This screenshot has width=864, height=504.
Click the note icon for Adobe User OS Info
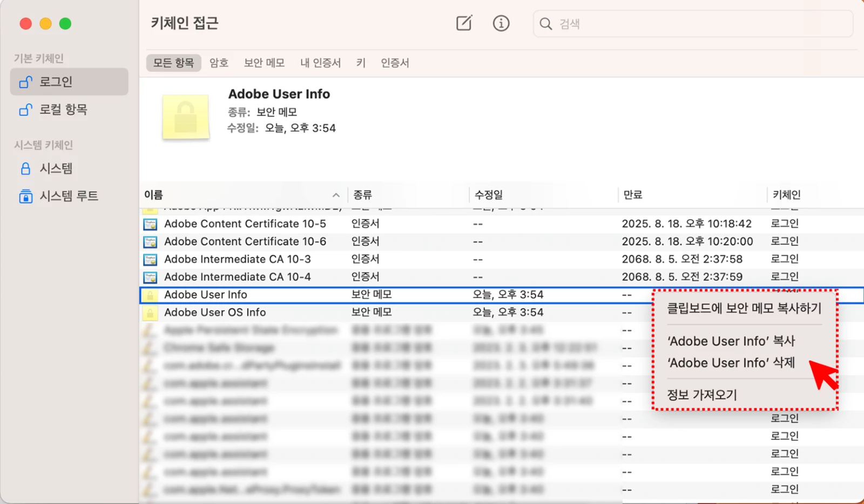click(150, 313)
